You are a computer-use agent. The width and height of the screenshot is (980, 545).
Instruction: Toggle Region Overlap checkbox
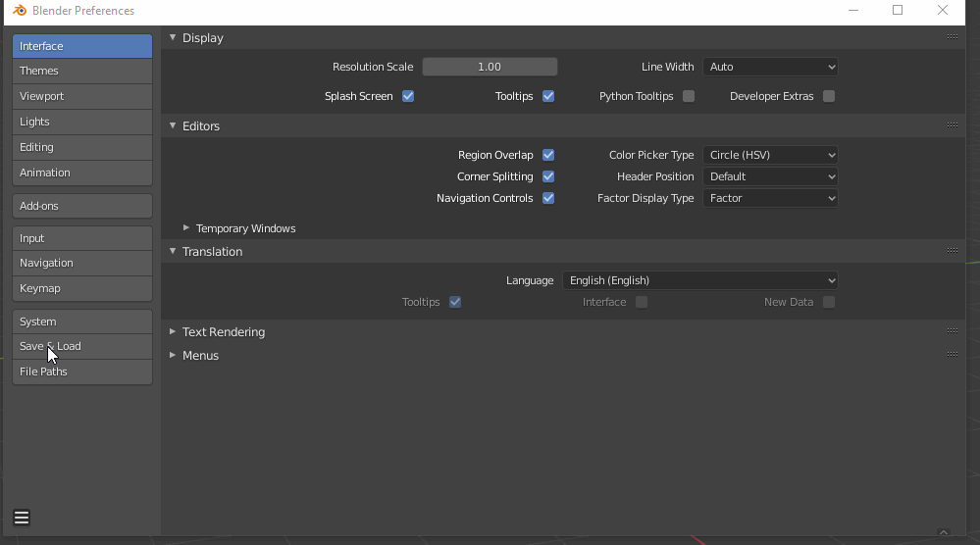548,155
